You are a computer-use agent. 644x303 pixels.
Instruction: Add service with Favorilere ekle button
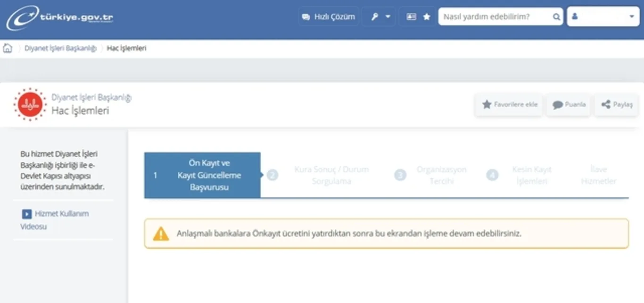[x=509, y=105]
